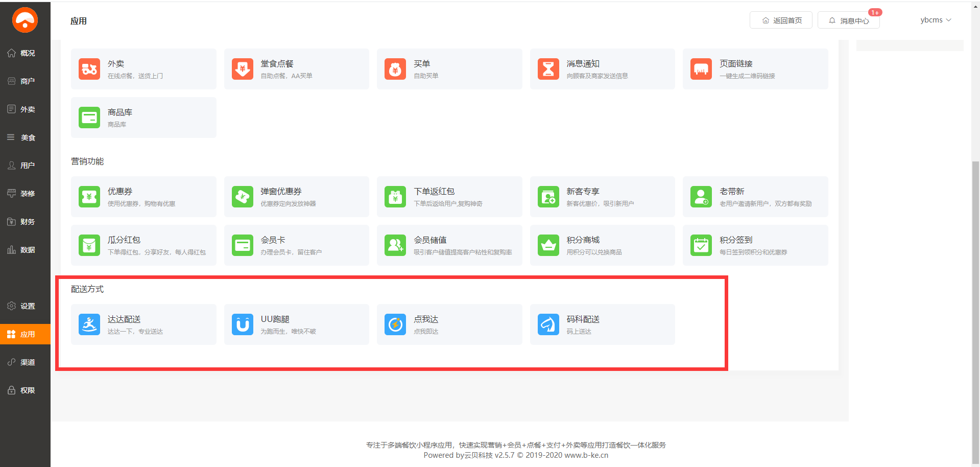This screenshot has width=980, height=467.
Task: Open the 外卖 sidebar menu item
Action: (x=25, y=109)
